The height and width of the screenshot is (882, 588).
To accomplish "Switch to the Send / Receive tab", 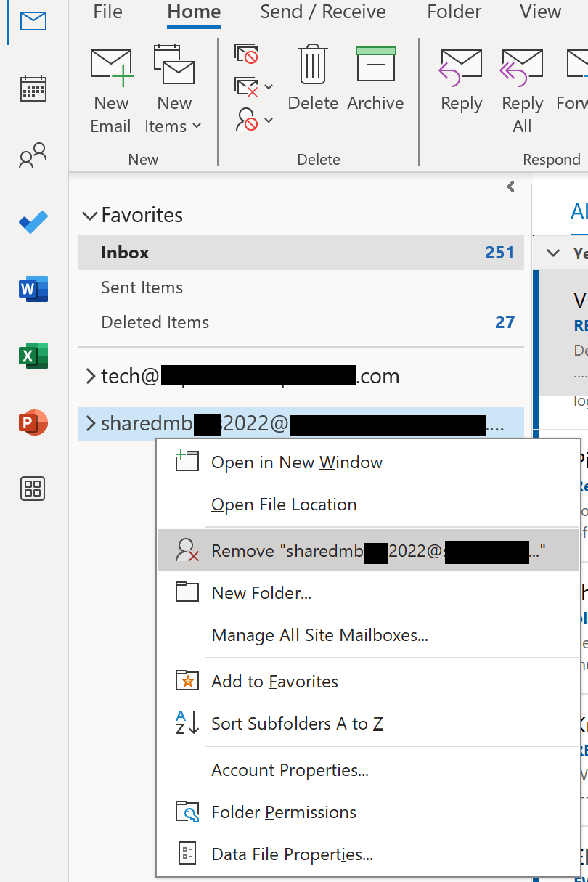I will [x=322, y=12].
